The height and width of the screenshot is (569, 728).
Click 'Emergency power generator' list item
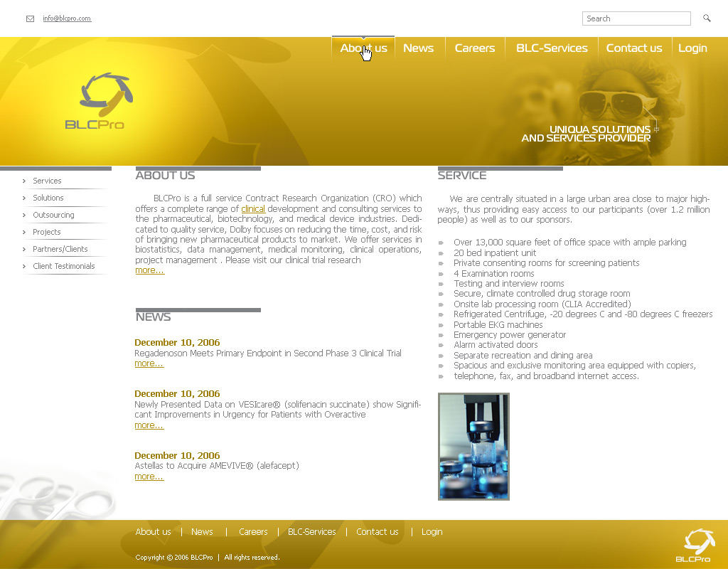tap(510, 335)
